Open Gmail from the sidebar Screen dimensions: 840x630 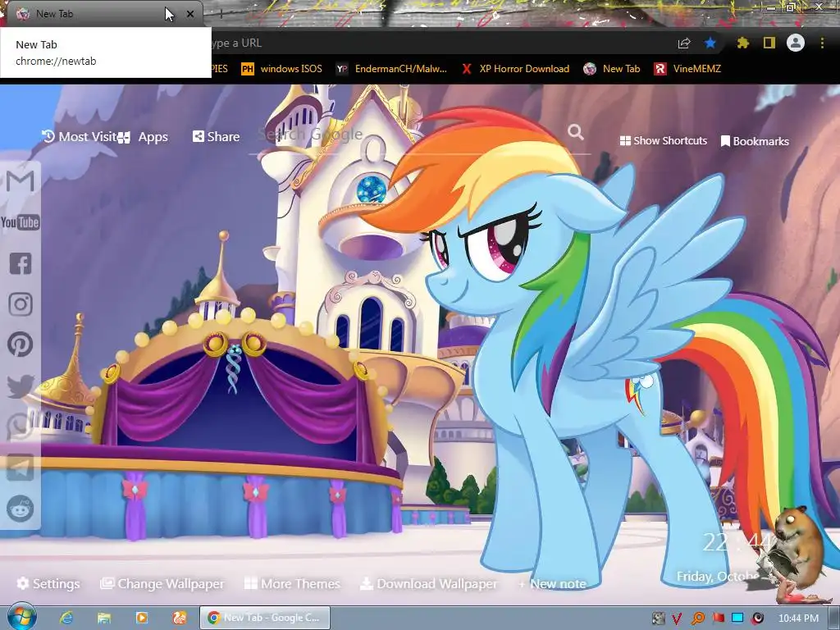pyautogui.click(x=21, y=181)
